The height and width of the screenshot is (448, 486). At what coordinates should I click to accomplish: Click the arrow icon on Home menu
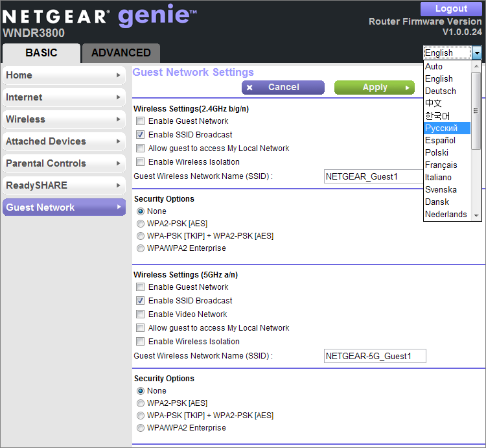pos(118,75)
